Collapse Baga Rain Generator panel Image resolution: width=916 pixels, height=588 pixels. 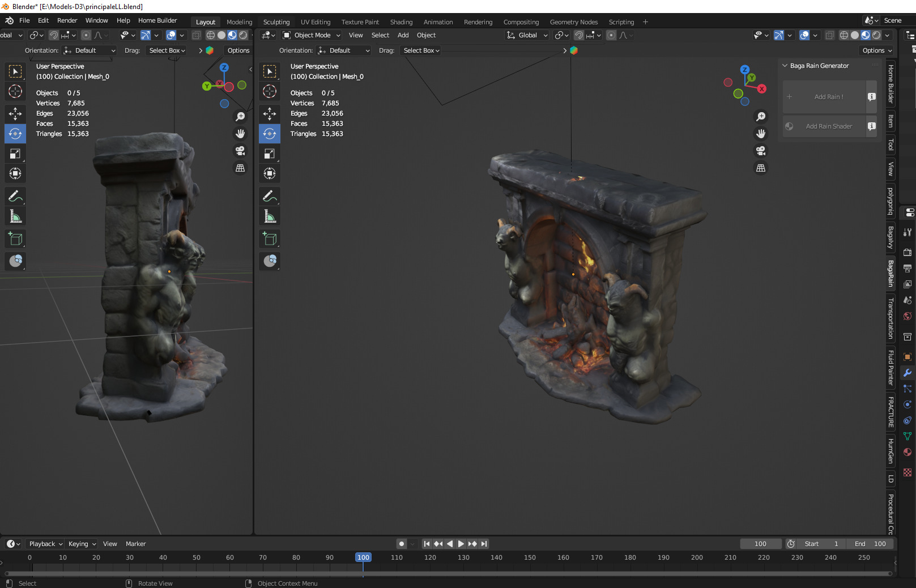(x=785, y=66)
